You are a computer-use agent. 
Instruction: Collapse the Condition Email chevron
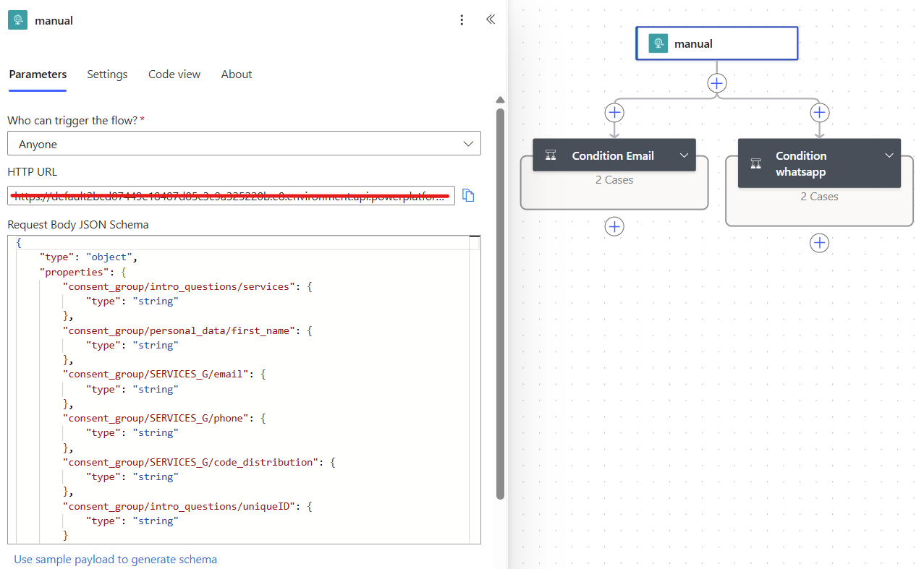684,155
